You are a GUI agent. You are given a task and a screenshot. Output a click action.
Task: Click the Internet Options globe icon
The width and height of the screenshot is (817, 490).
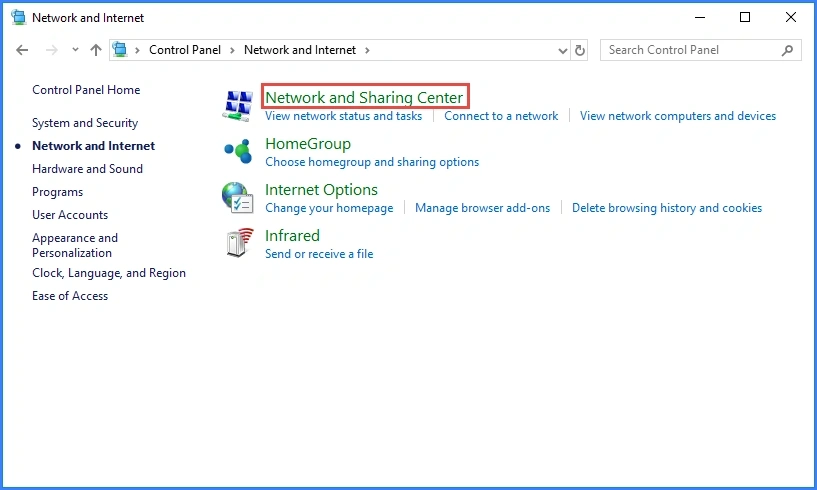[238, 198]
